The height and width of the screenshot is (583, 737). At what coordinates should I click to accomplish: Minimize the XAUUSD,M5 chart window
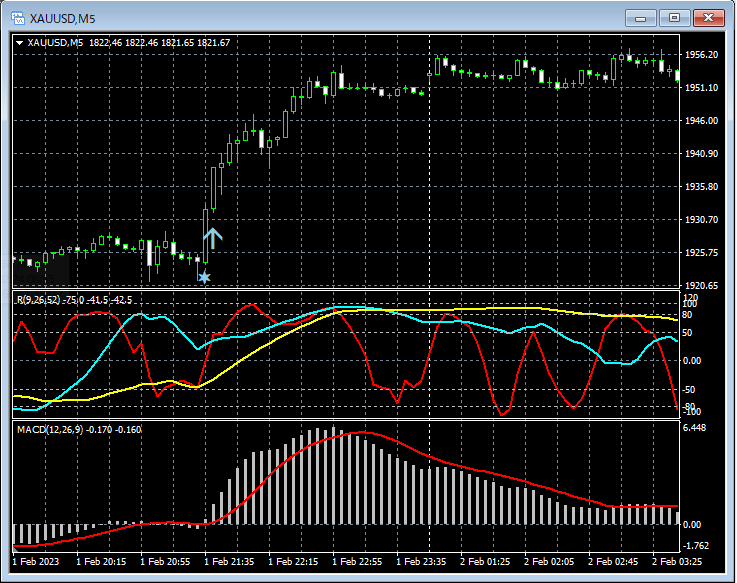[x=641, y=17]
